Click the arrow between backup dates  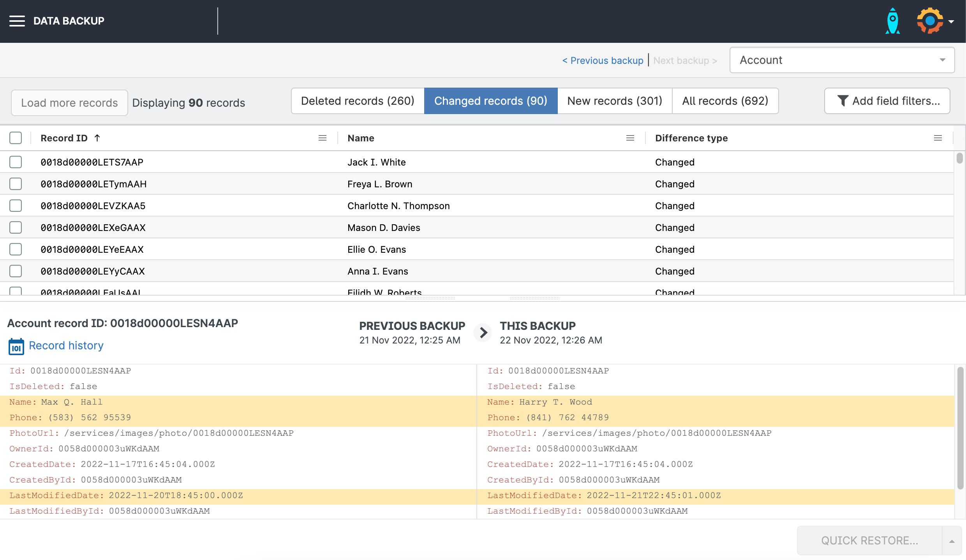click(x=483, y=333)
